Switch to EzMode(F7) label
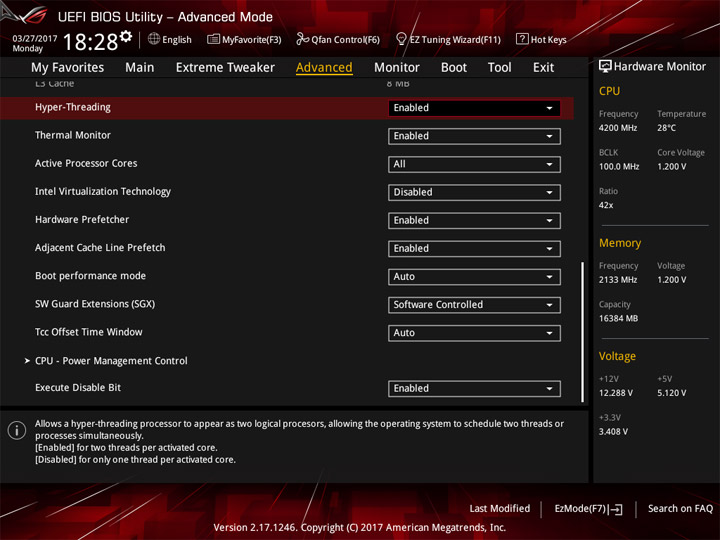 tap(580, 509)
